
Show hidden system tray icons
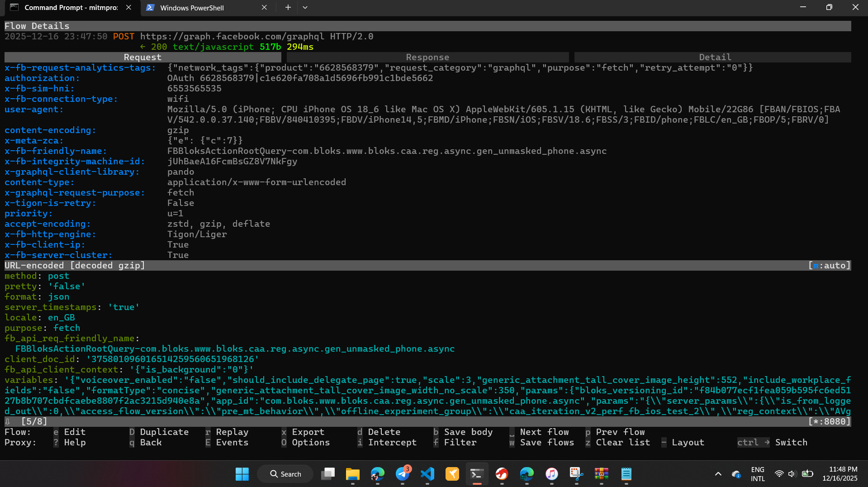click(718, 474)
